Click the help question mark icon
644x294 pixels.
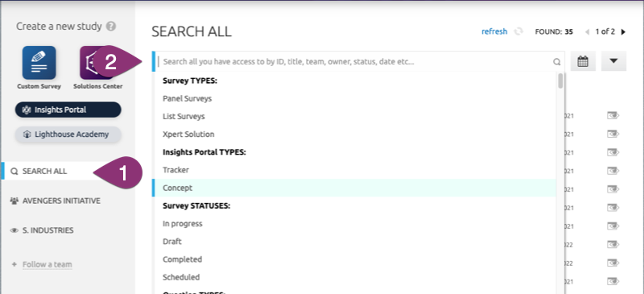tap(110, 27)
